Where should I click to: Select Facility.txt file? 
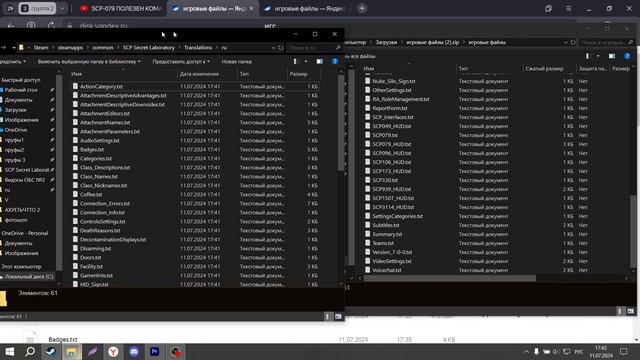click(x=91, y=266)
